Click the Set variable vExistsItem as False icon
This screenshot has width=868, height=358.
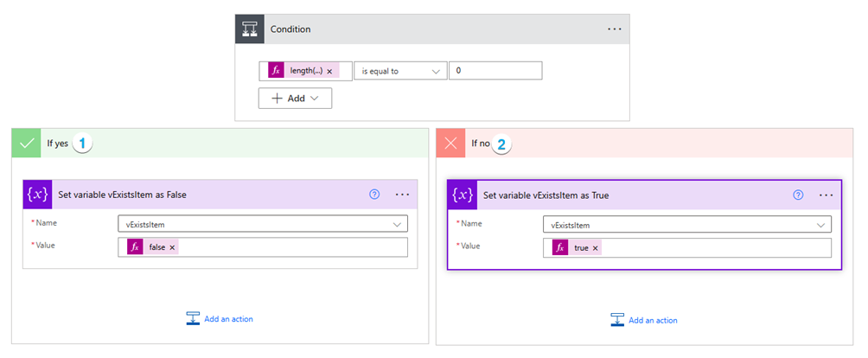tap(38, 195)
